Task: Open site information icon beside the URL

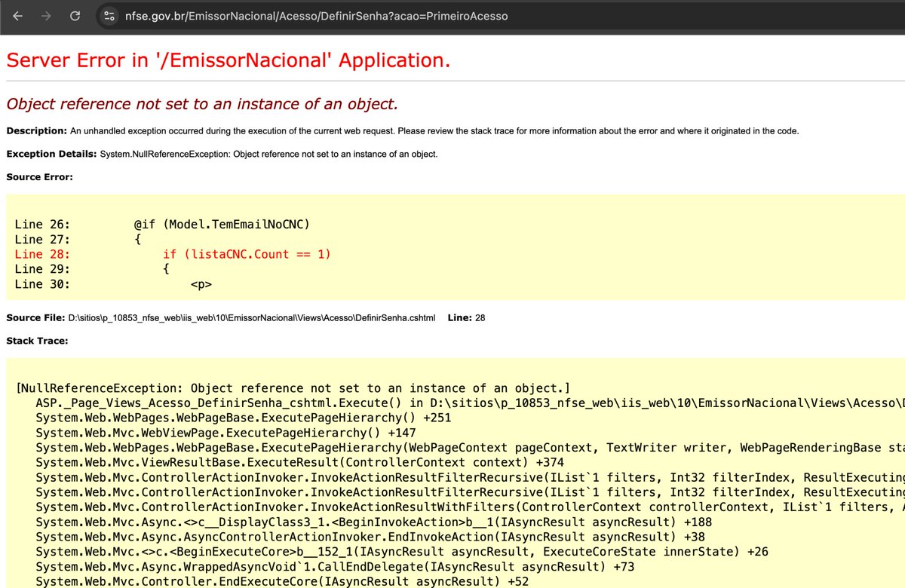Action: point(109,16)
